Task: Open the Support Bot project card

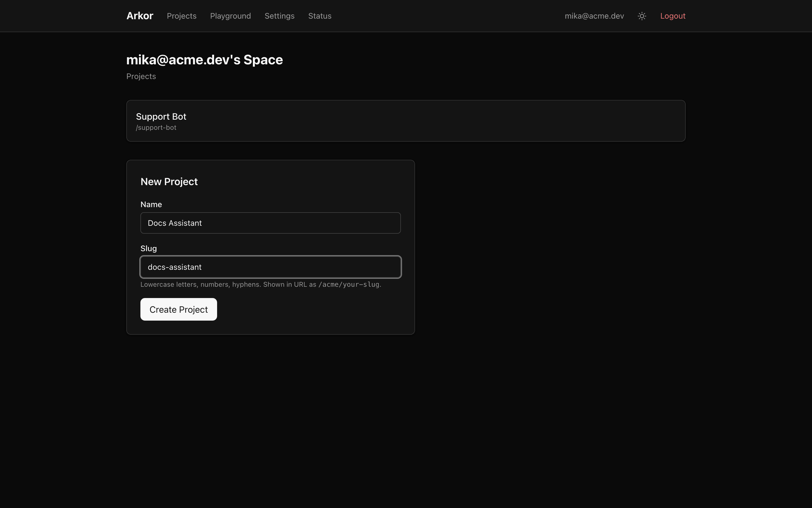Action: (x=406, y=121)
